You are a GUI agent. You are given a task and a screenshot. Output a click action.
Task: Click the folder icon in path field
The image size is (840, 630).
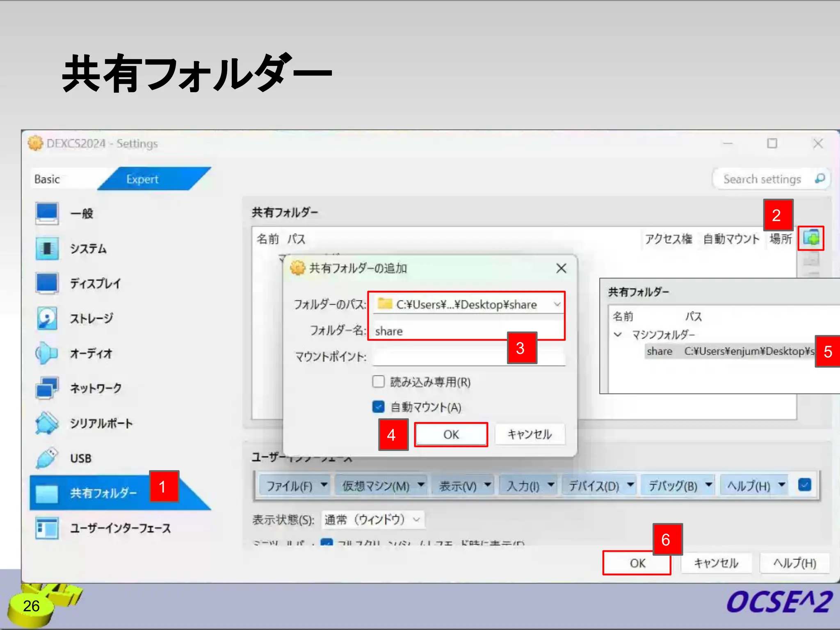[x=384, y=304]
